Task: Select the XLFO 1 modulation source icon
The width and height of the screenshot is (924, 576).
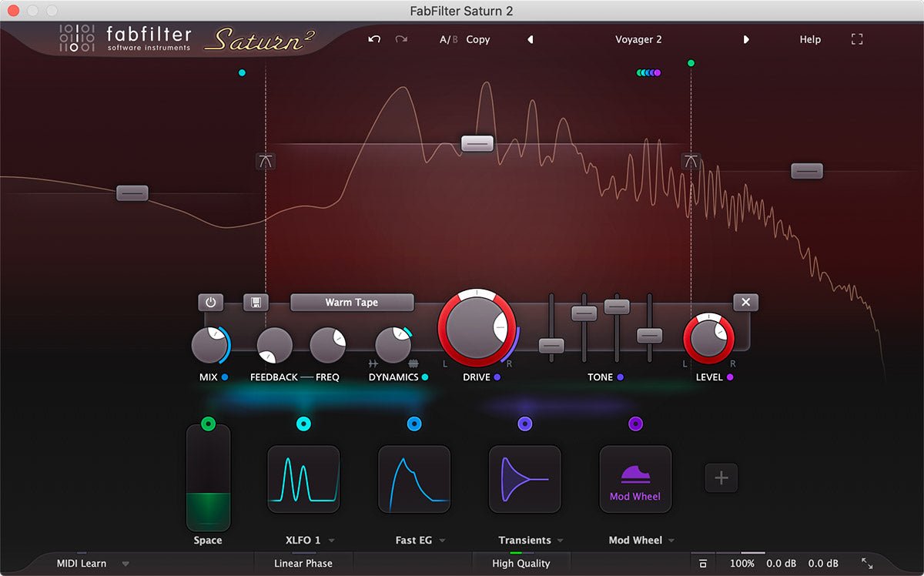Action: [303, 479]
